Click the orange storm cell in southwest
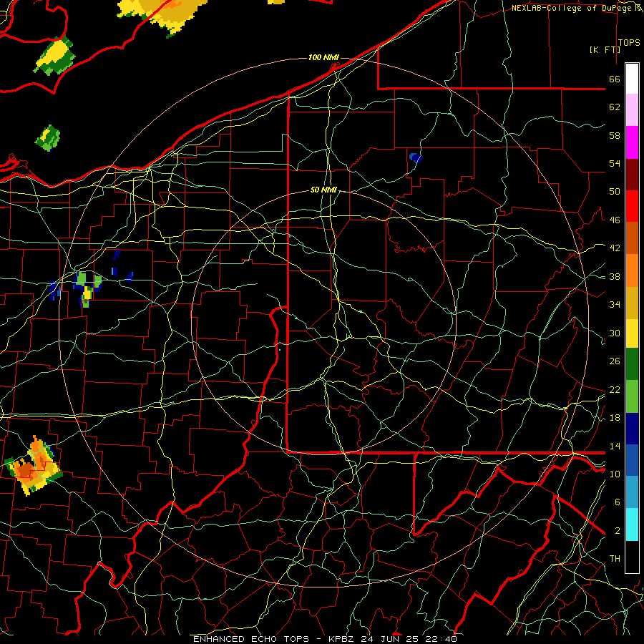 pyautogui.click(x=34, y=467)
